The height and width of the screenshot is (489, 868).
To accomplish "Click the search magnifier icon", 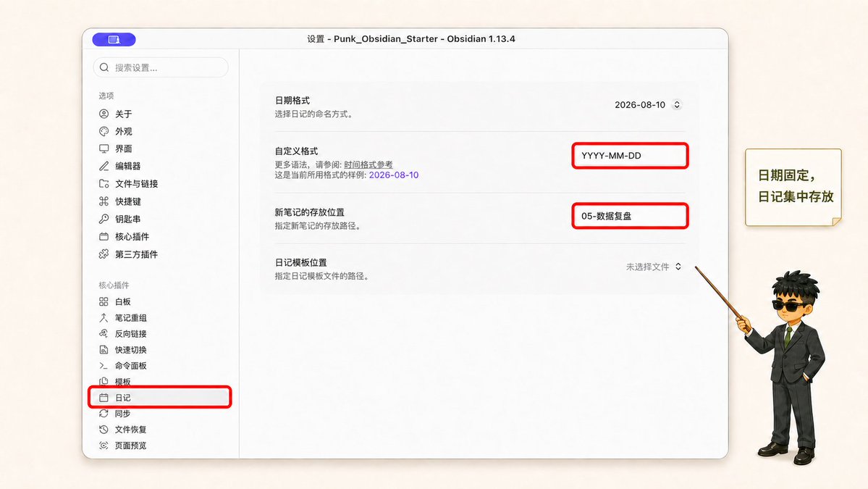I will (x=104, y=67).
